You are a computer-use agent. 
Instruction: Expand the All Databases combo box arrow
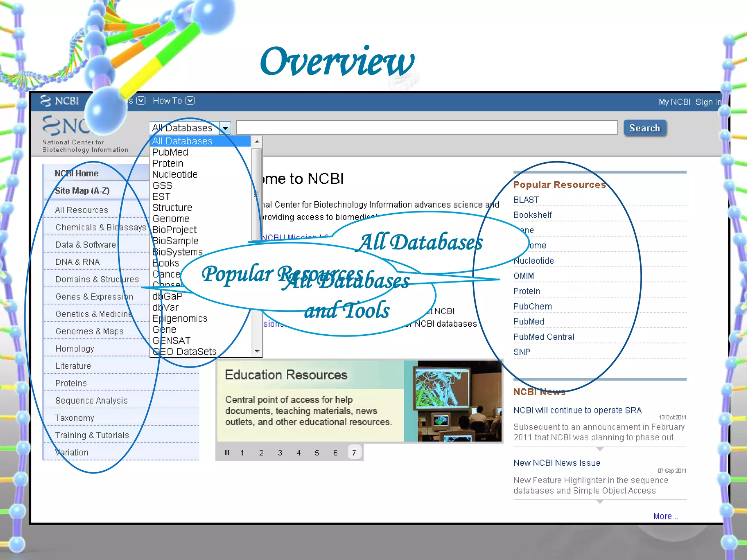225,128
